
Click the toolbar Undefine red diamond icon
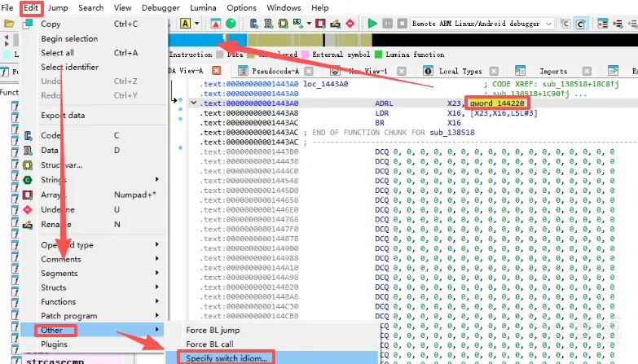[350, 24]
